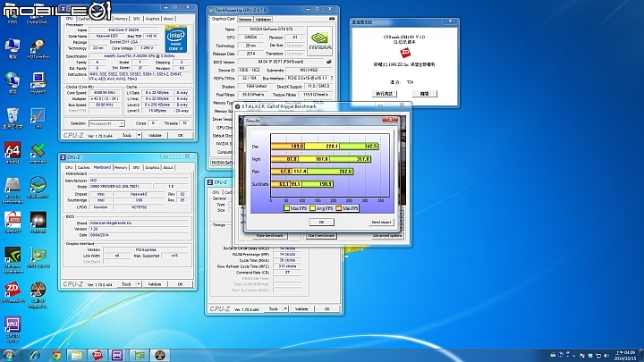Click the yellow Avg FPS legend swatch
644x362 pixels.
tap(312, 208)
